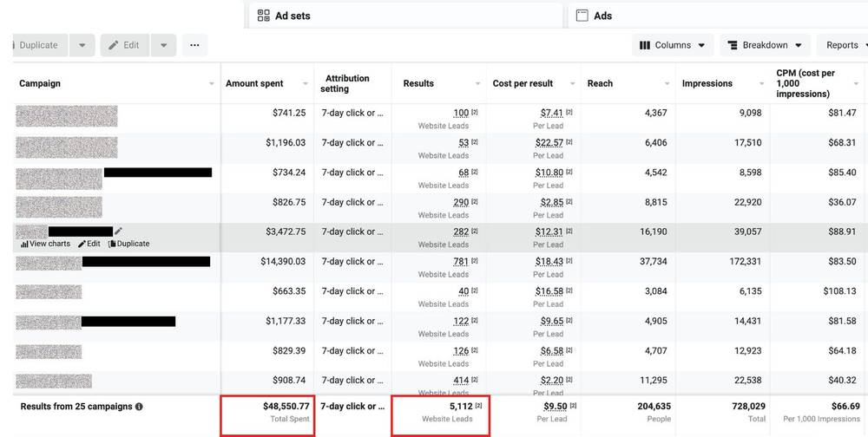Viewport: 868px width, 437px height.
Task: Click the 172,331 impressions cell
Action: (x=745, y=262)
